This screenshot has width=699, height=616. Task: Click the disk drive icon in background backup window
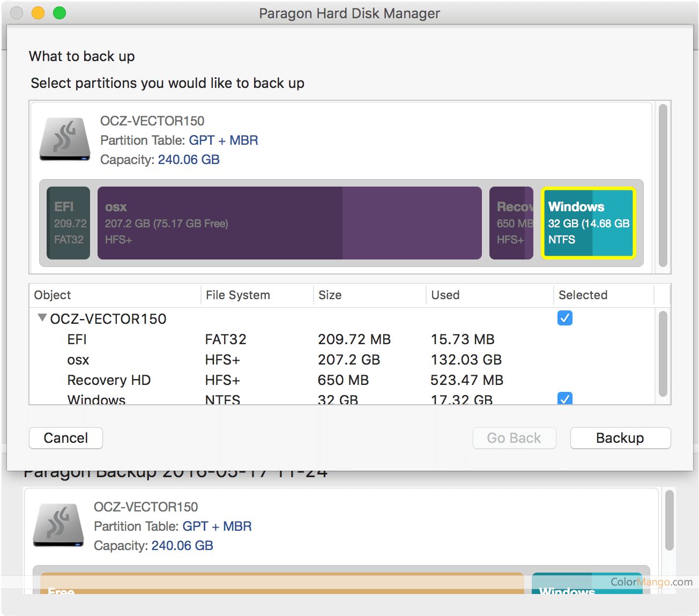(x=58, y=525)
